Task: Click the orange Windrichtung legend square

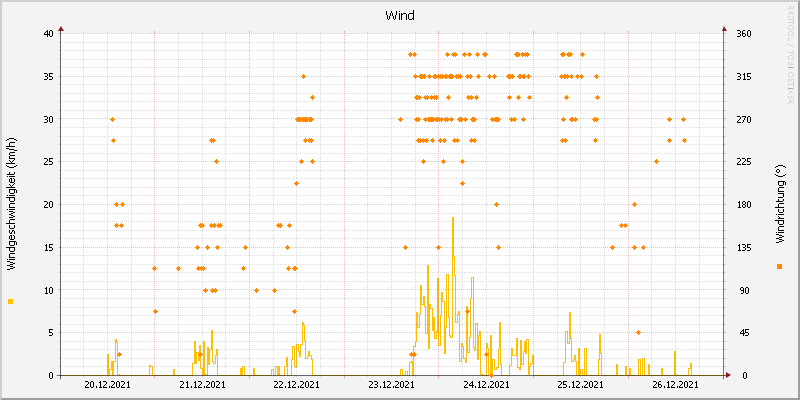Action: (779, 266)
